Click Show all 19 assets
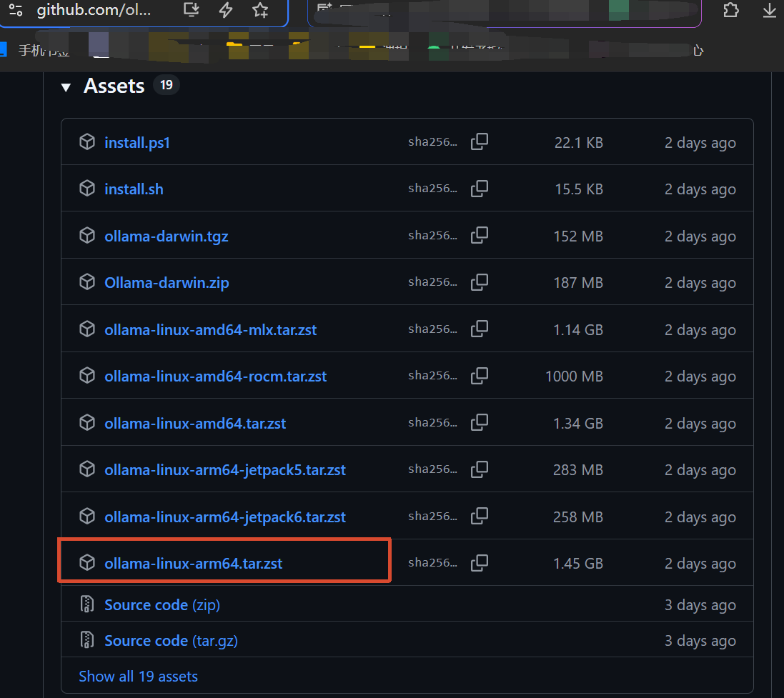Screen dimensions: 784x698 tap(139, 677)
